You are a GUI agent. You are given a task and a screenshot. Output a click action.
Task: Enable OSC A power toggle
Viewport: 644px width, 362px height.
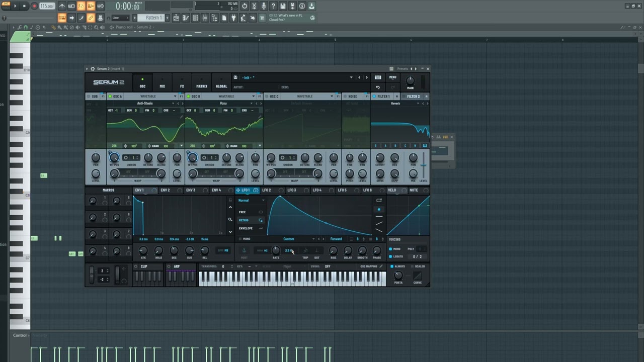pyautogui.click(x=110, y=96)
